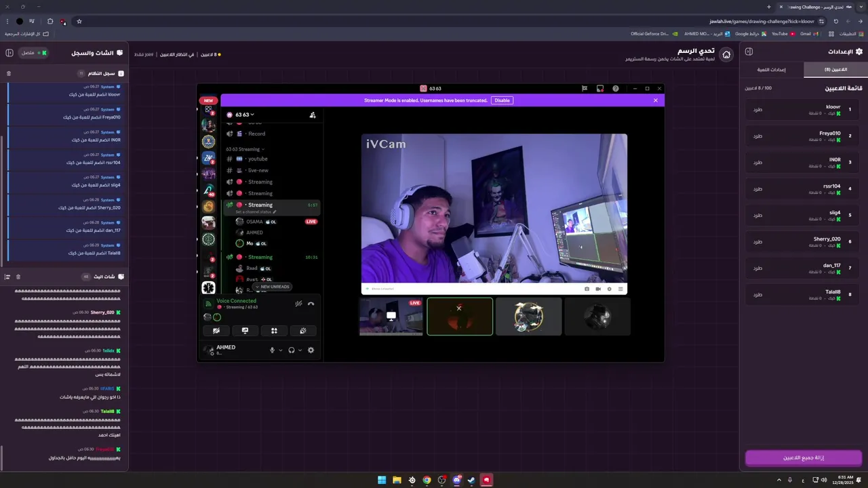Open Discord direct messages icon under NEW
Viewport: 868px width, 488px height.
tap(208, 110)
